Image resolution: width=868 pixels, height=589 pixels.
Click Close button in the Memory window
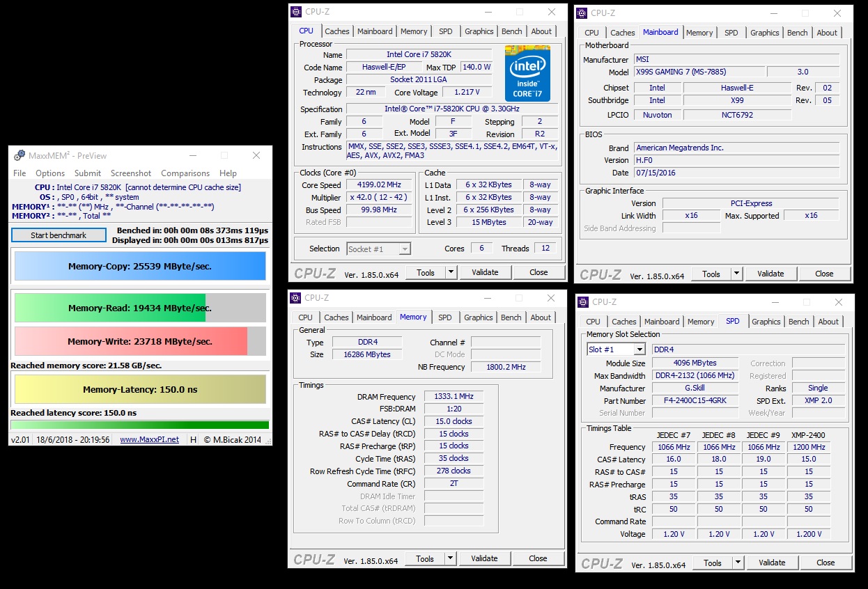pyautogui.click(x=538, y=558)
